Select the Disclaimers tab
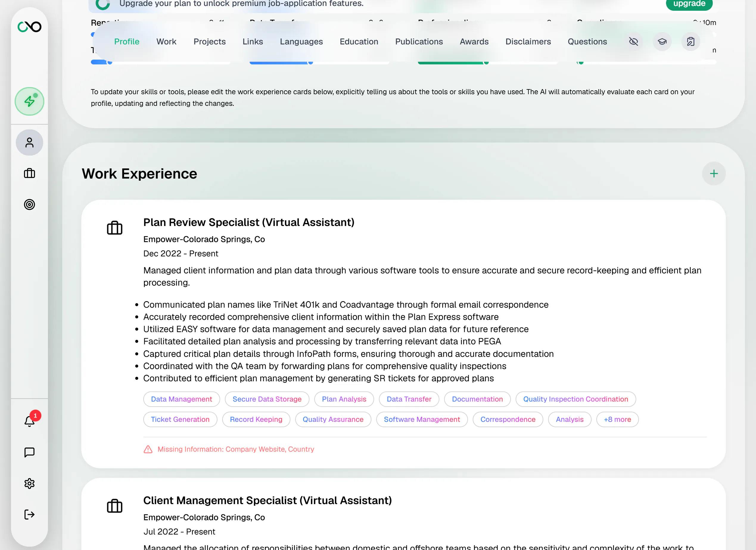This screenshot has width=756, height=550. [x=528, y=42]
